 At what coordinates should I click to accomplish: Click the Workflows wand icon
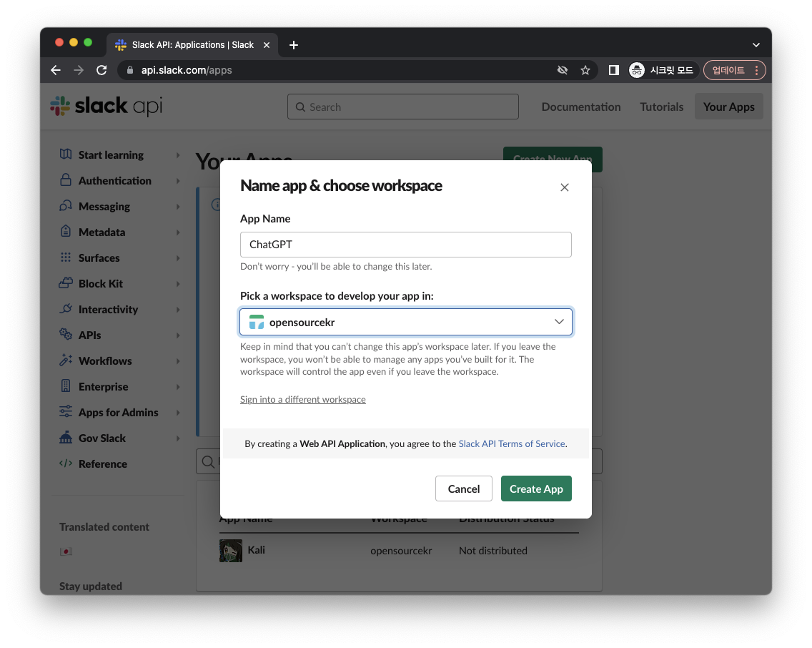66,360
